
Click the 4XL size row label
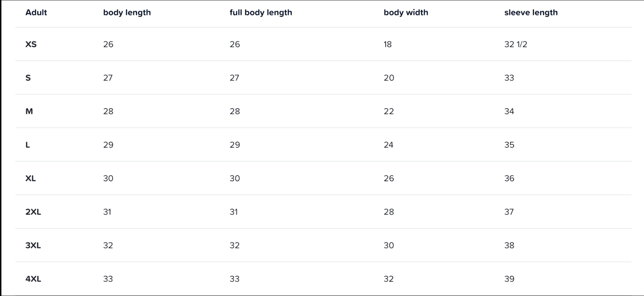click(x=33, y=279)
